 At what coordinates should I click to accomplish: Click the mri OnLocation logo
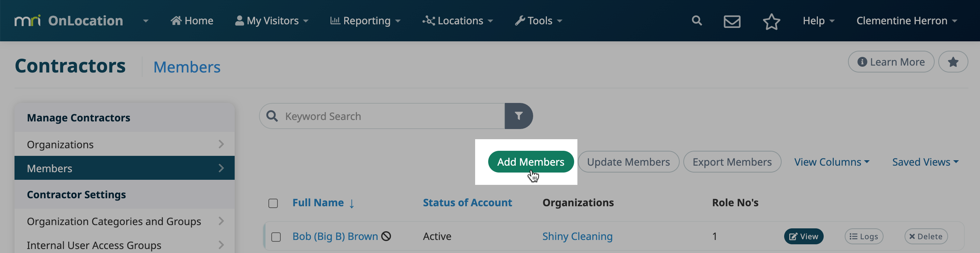coord(69,21)
